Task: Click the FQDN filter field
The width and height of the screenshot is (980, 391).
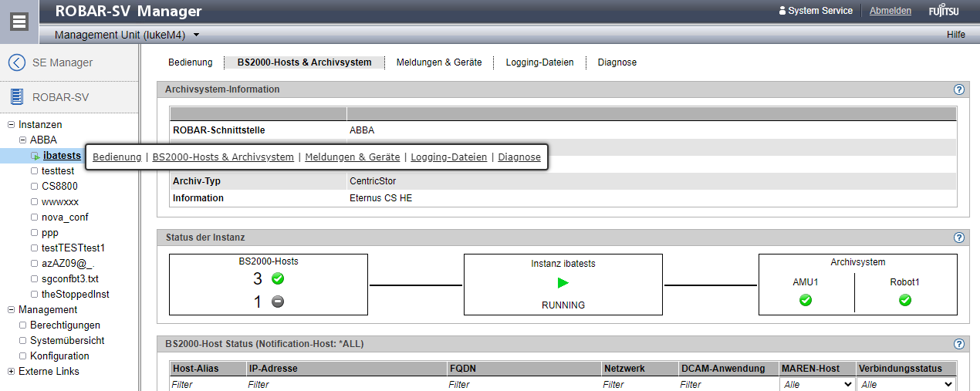Action: tap(524, 384)
